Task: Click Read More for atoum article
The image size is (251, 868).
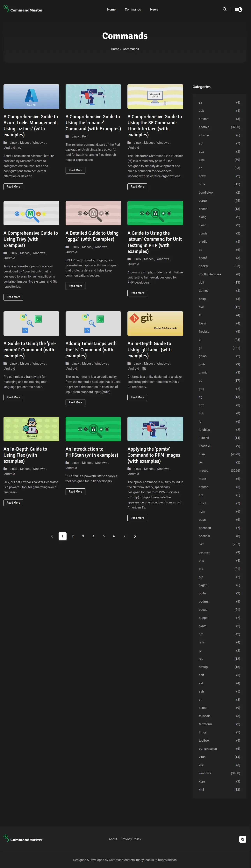Action: click(x=137, y=293)
